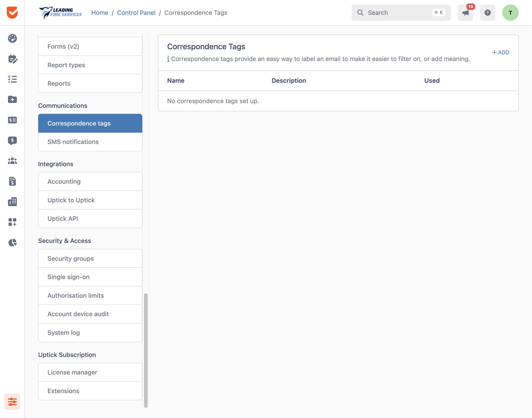Open the checklist tasks icon in sidebar
Image resolution: width=532 pixels, height=418 pixels.
click(x=12, y=79)
